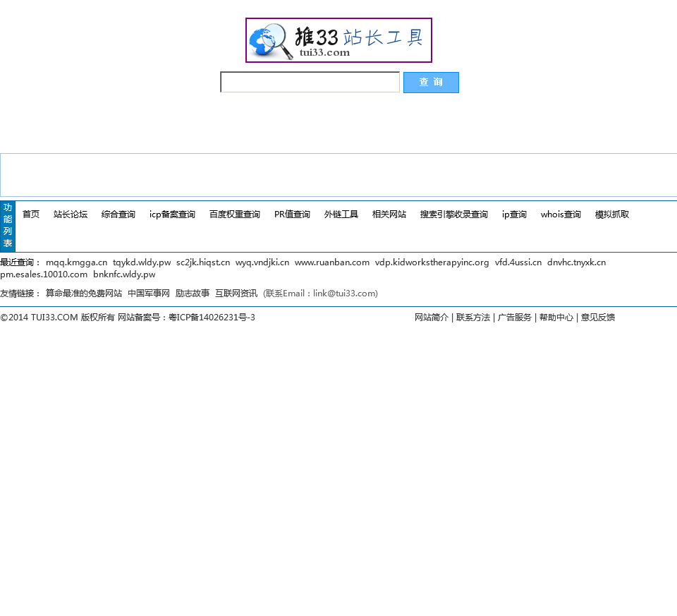Open 外链工具 menu item
The image size is (677, 616).
point(341,215)
